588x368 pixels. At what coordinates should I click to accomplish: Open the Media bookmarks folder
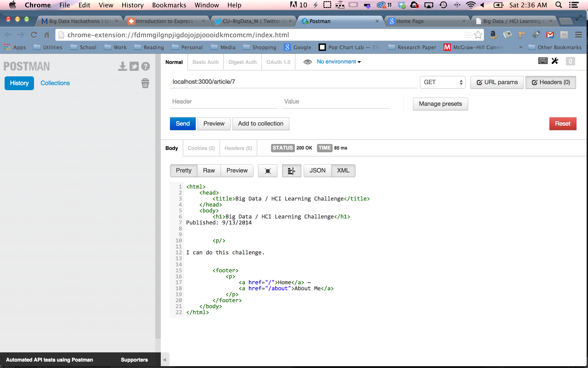(223, 47)
